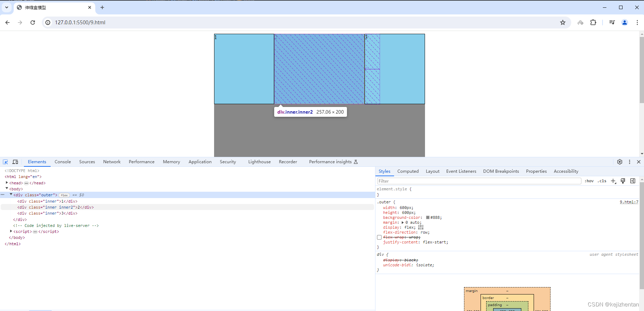This screenshot has height=311, width=644.
Task: Expand the head element node
Action: pyautogui.click(x=7, y=183)
